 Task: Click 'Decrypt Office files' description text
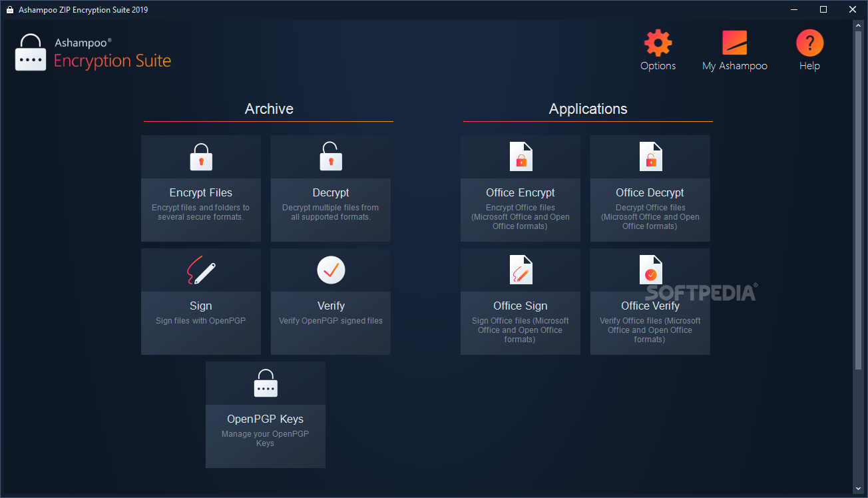[650, 217]
